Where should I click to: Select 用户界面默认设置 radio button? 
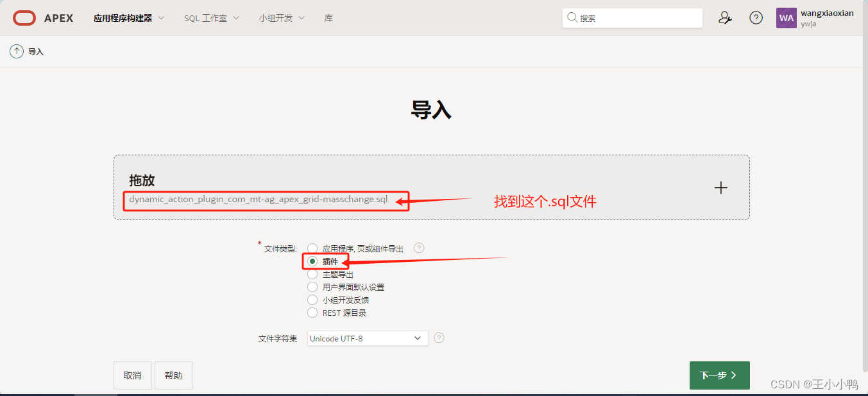[312, 287]
